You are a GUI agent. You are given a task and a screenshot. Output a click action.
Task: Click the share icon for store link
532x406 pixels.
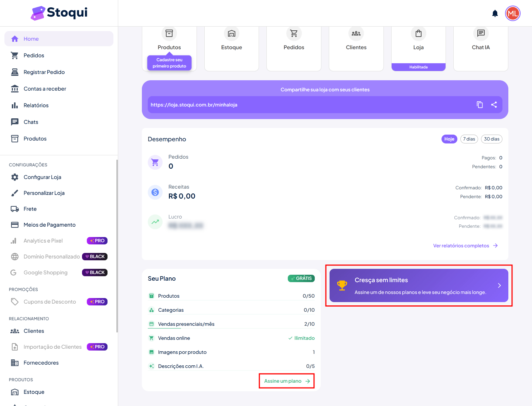(x=494, y=105)
